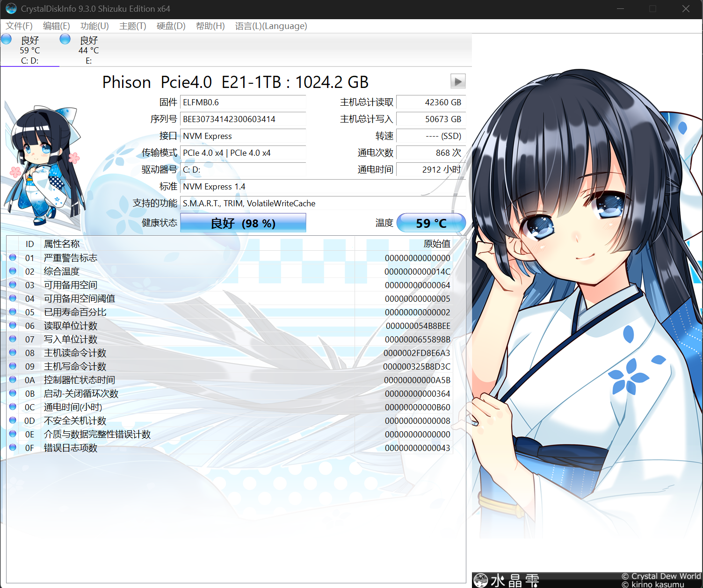Click status orb for 0C 通电时间(小时)
Screen dimensions: 703x588
(13, 407)
